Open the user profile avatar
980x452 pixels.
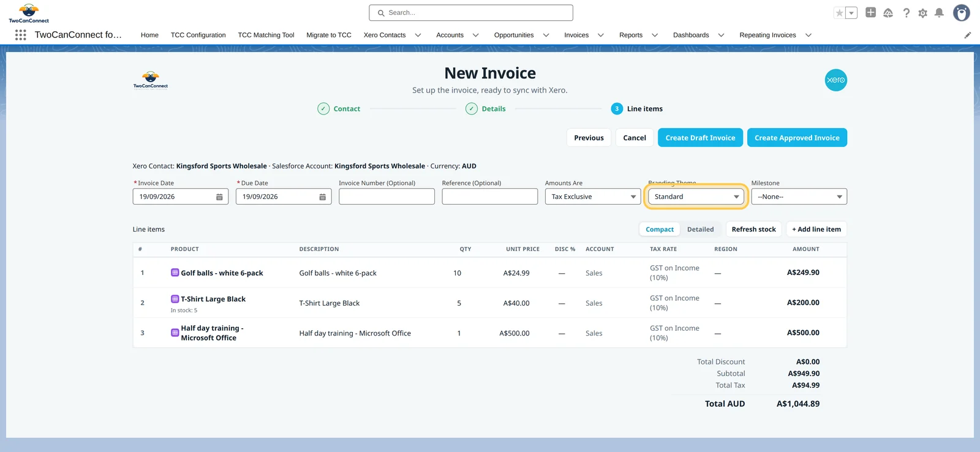(962, 13)
